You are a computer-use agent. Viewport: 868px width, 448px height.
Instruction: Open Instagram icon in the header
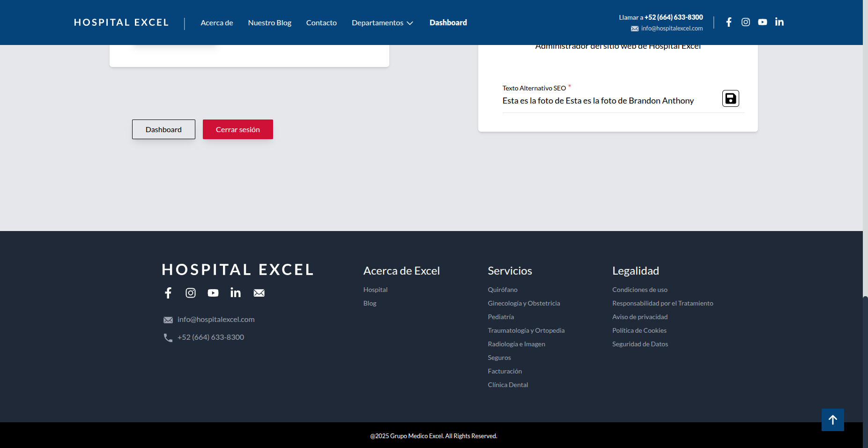[746, 22]
